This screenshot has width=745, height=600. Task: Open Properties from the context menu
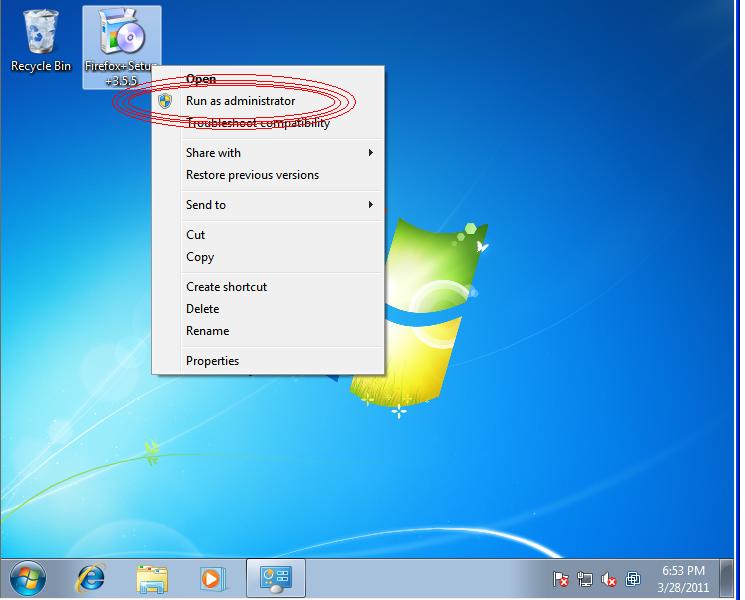click(268, 361)
